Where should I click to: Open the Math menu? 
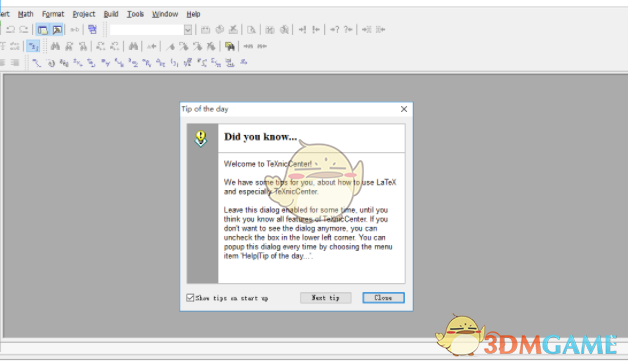(26, 14)
